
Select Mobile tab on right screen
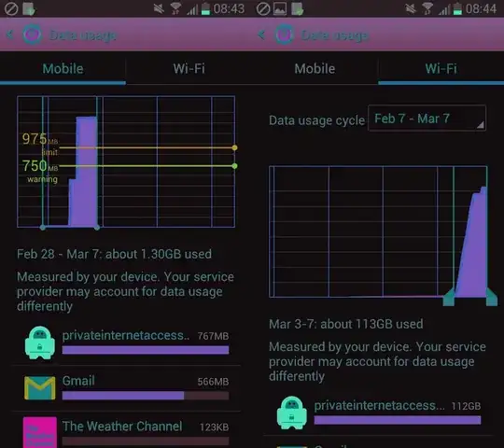point(315,69)
